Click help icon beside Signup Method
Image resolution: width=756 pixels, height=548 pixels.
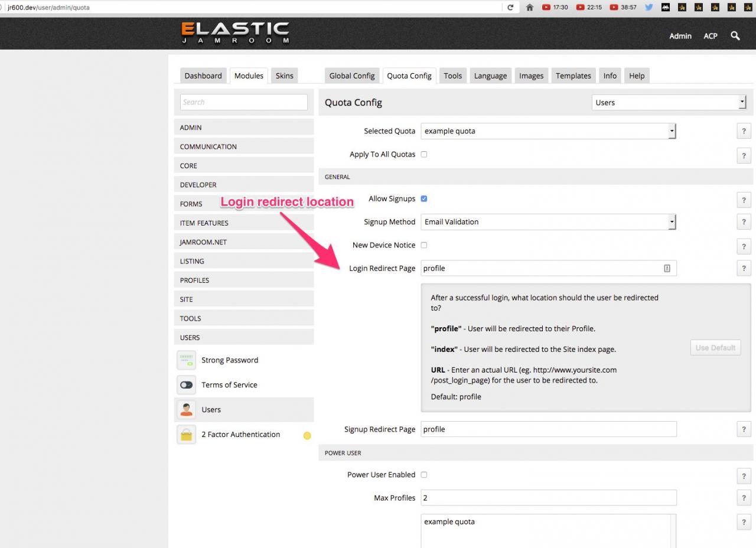click(744, 223)
